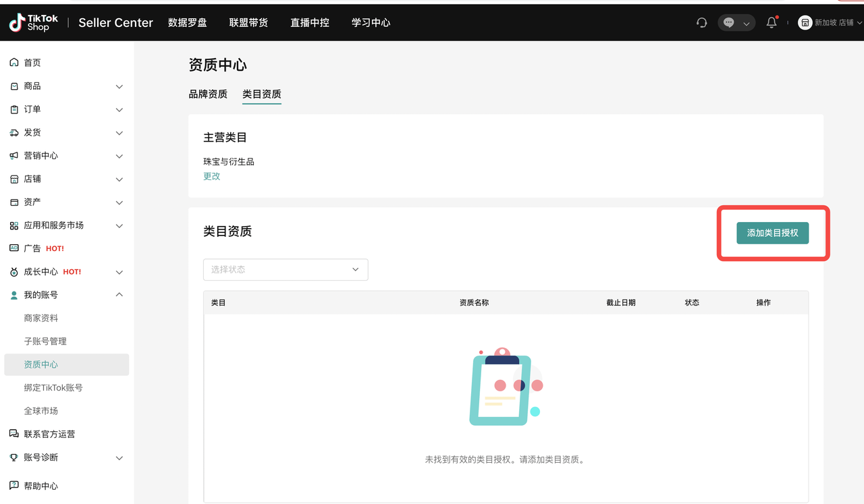Open the 数据罗盘 menu item
The width and height of the screenshot is (864, 504).
(188, 22)
